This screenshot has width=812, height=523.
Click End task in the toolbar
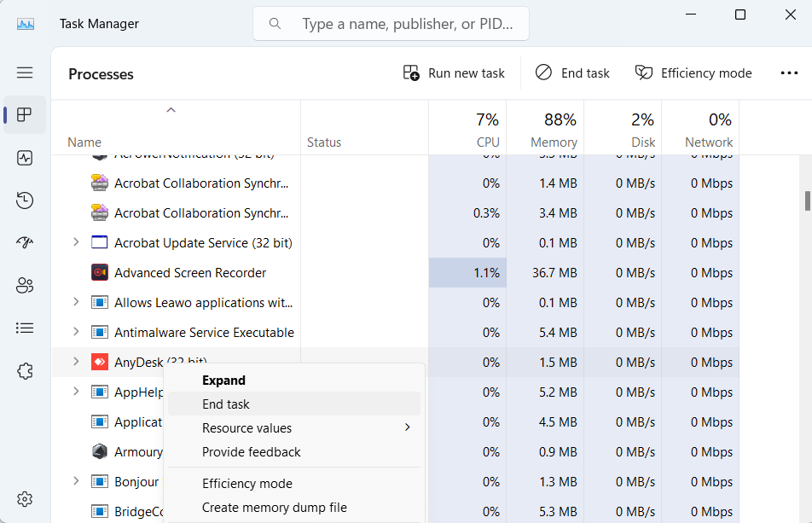point(572,73)
